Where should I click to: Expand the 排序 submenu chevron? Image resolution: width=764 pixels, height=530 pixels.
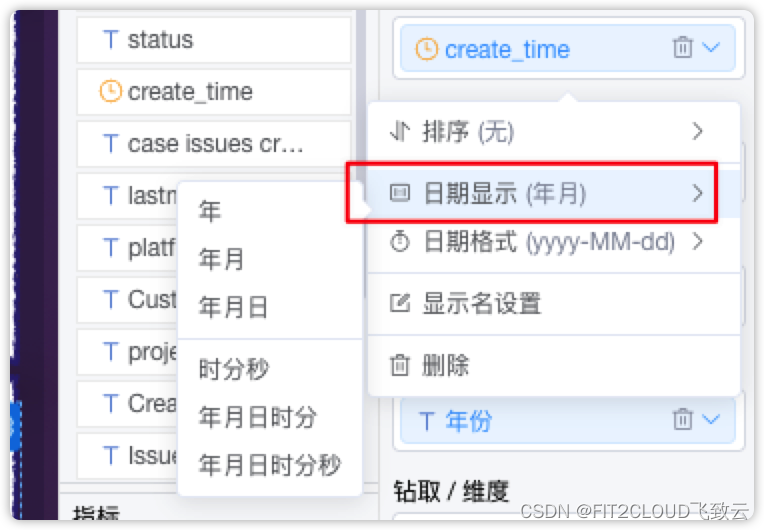point(698,131)
